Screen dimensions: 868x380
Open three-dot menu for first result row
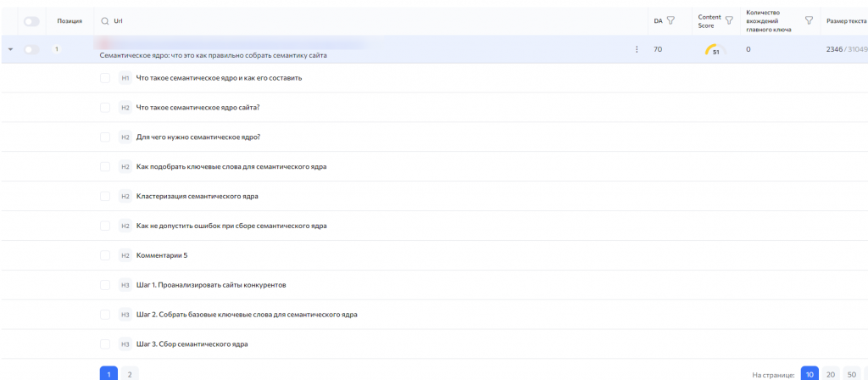click(637, 50)
